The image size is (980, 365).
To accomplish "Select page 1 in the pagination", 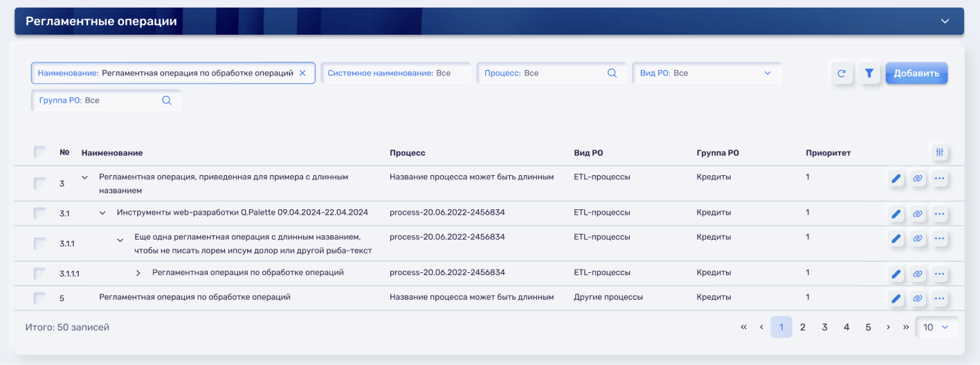I will click(x=781, y=327).
